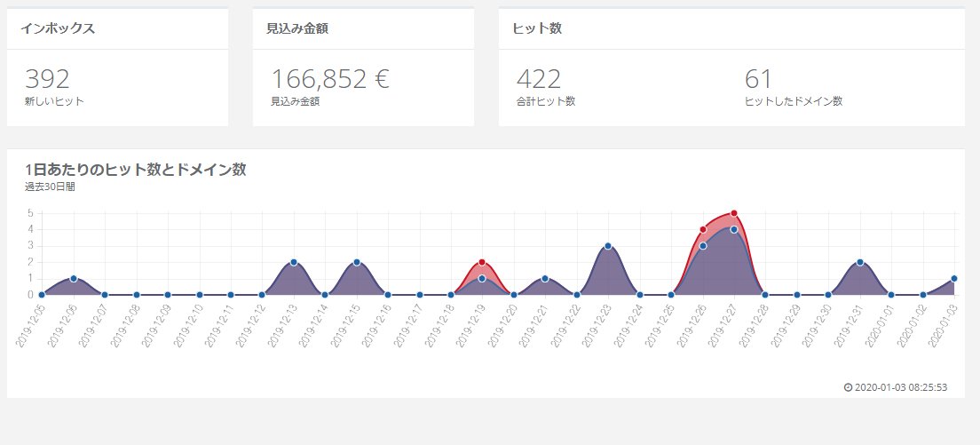
Task: Select the zero-value point on 2019-12-24
Action: [x=639, y=295]
